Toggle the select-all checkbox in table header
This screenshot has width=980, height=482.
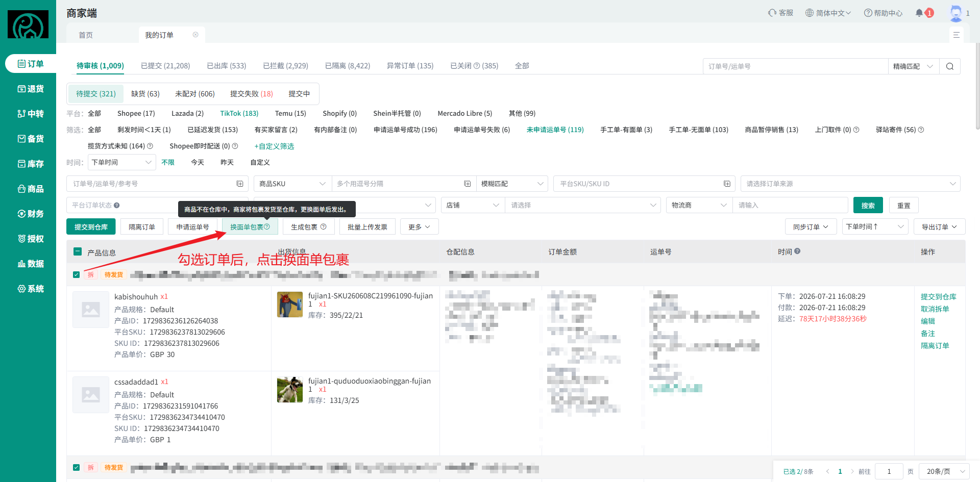pyautogui.click(x=78, y=251)
